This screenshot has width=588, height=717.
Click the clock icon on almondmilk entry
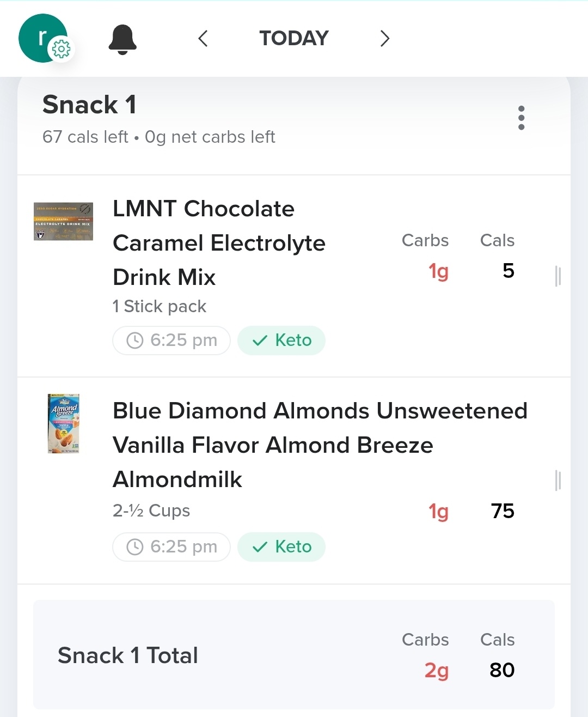pos(134,547)
